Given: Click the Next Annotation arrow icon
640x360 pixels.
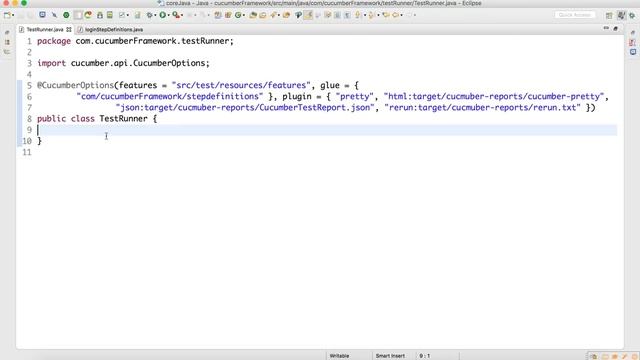Looking at the screenshot, I should 357,15.
